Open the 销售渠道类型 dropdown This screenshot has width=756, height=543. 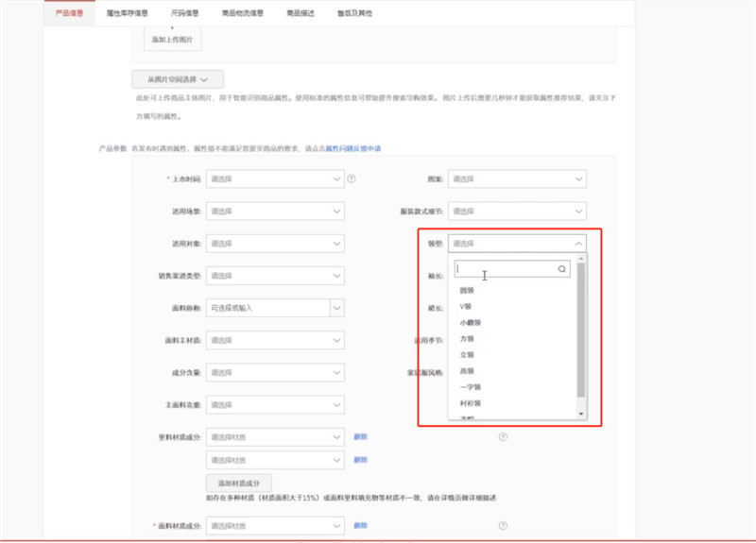pyautogui.click(x=275, y=276)
